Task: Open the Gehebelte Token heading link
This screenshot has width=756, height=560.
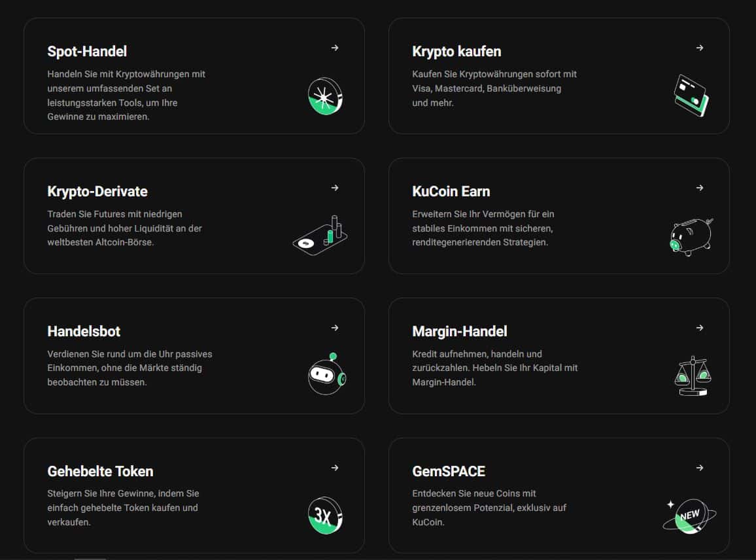Action: [100, 471]
